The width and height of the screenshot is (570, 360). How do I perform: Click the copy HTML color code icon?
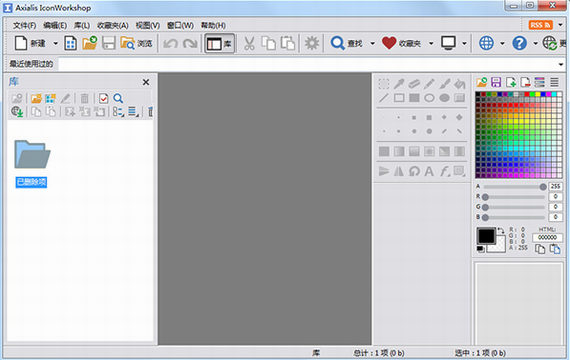point(540,249)
